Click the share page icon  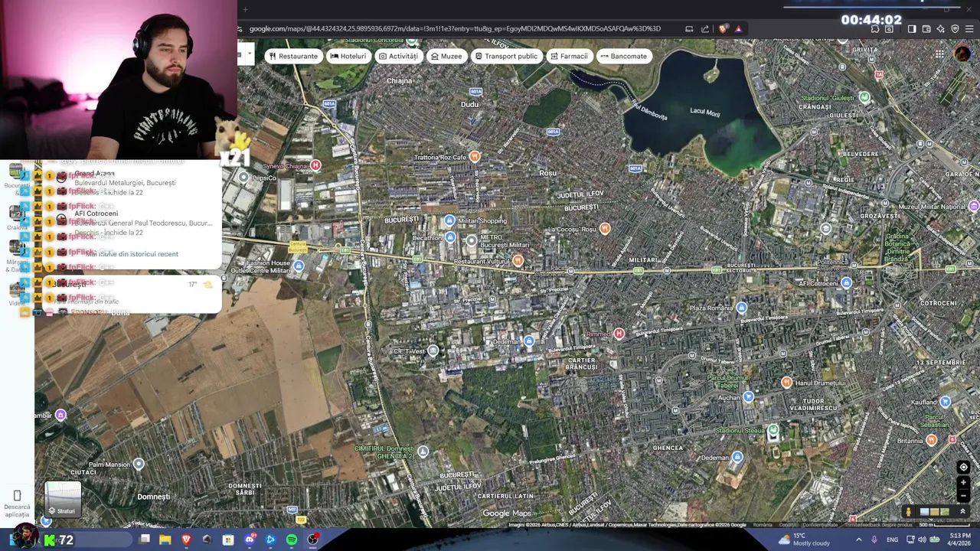click(705, 29)
